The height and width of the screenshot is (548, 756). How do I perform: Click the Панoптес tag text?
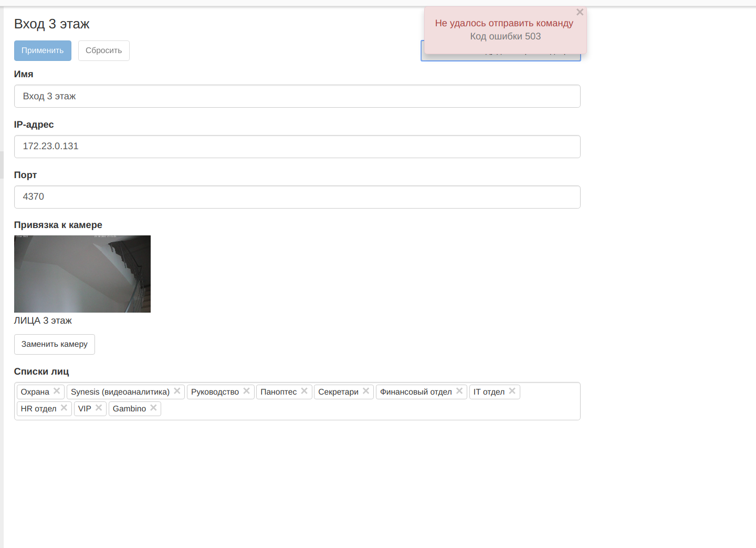pyautogui.click(x=279, y=392)
